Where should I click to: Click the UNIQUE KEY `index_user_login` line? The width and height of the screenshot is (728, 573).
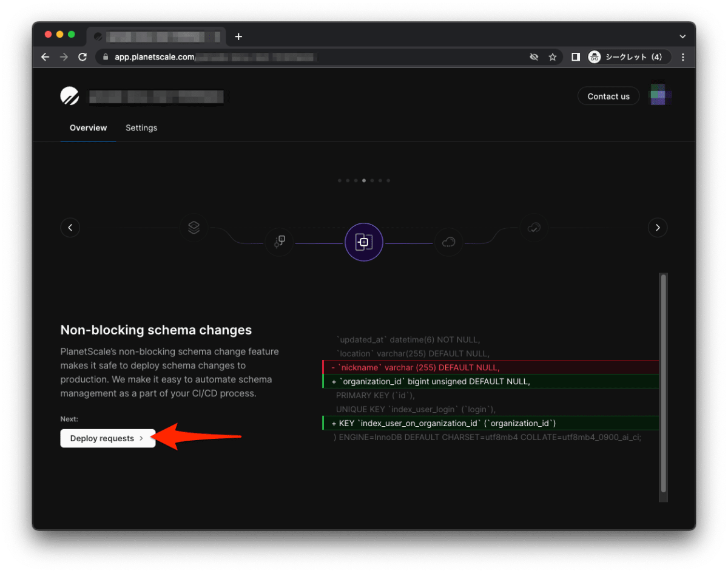point(416,409)
